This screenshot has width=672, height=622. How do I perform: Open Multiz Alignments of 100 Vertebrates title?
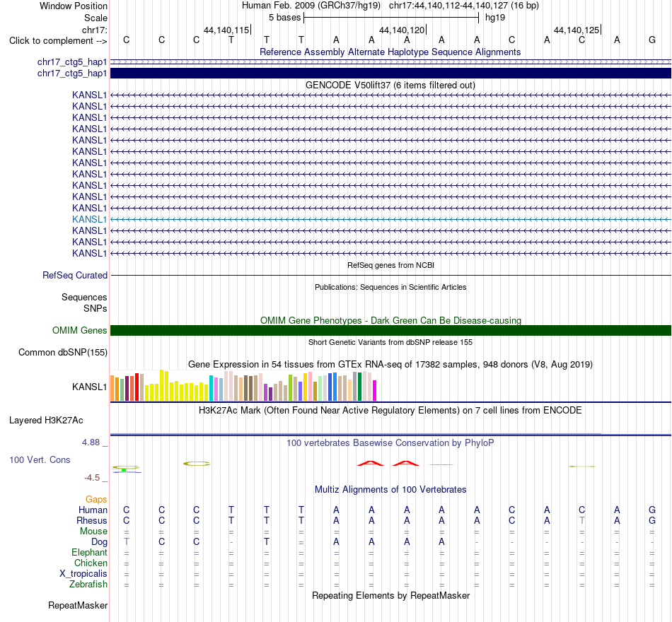390,490
